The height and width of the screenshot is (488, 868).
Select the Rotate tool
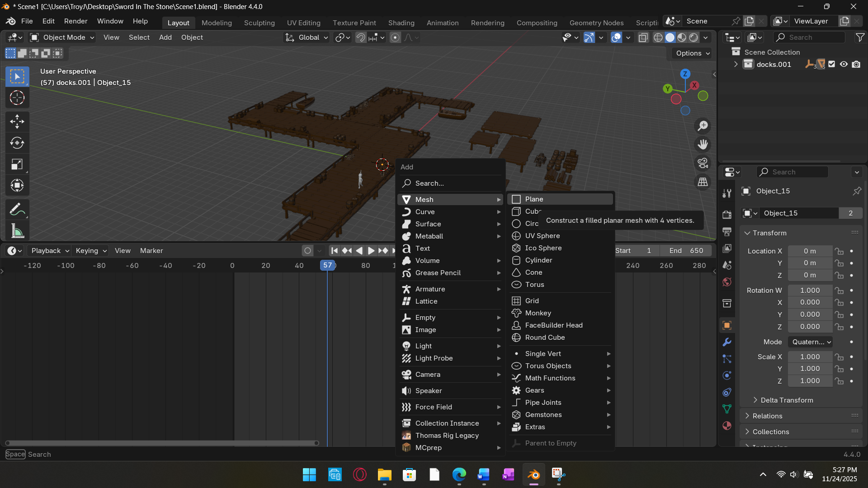click(17, 143)
